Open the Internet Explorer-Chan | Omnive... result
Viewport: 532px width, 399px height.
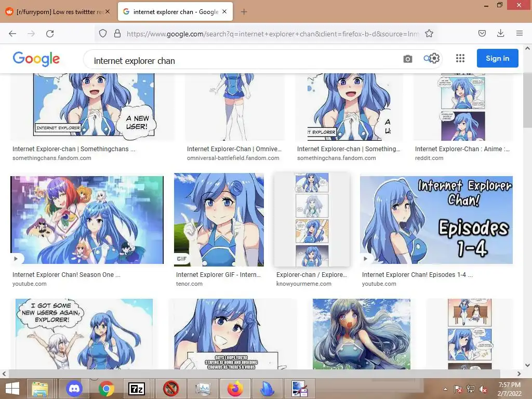click(234, 149)
